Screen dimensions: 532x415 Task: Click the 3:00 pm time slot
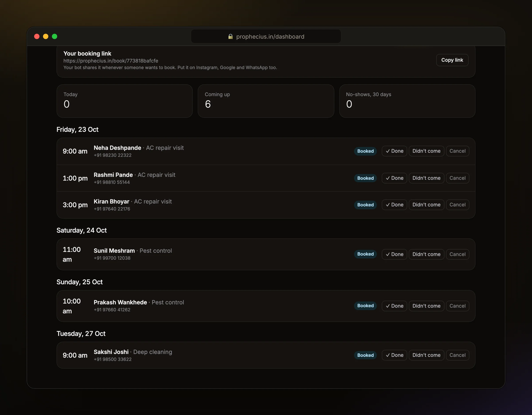[75, 205]
